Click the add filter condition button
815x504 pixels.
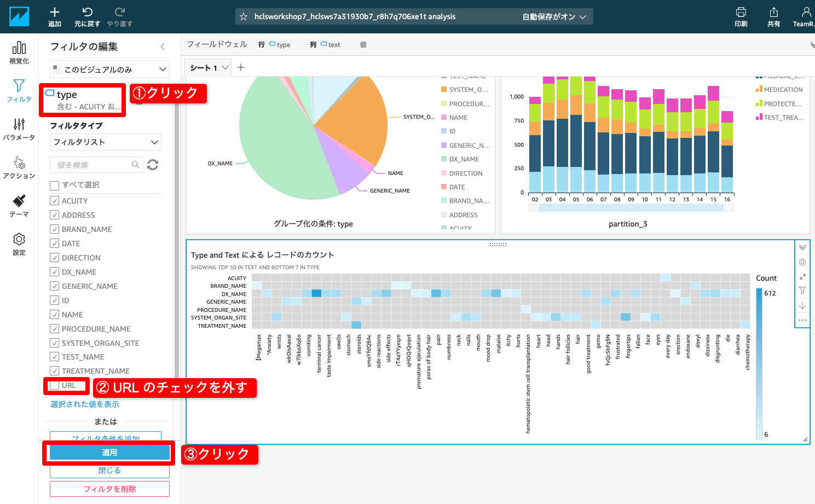106,437
